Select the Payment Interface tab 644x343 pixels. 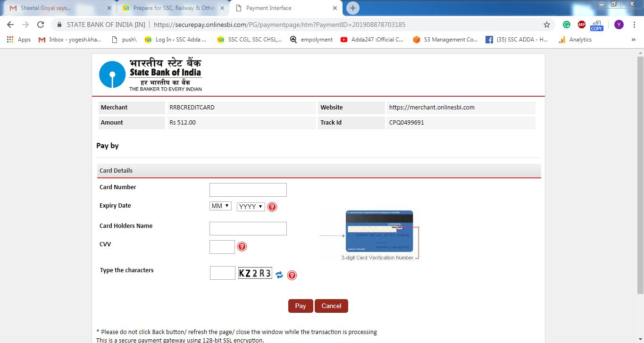click(285, 8)
